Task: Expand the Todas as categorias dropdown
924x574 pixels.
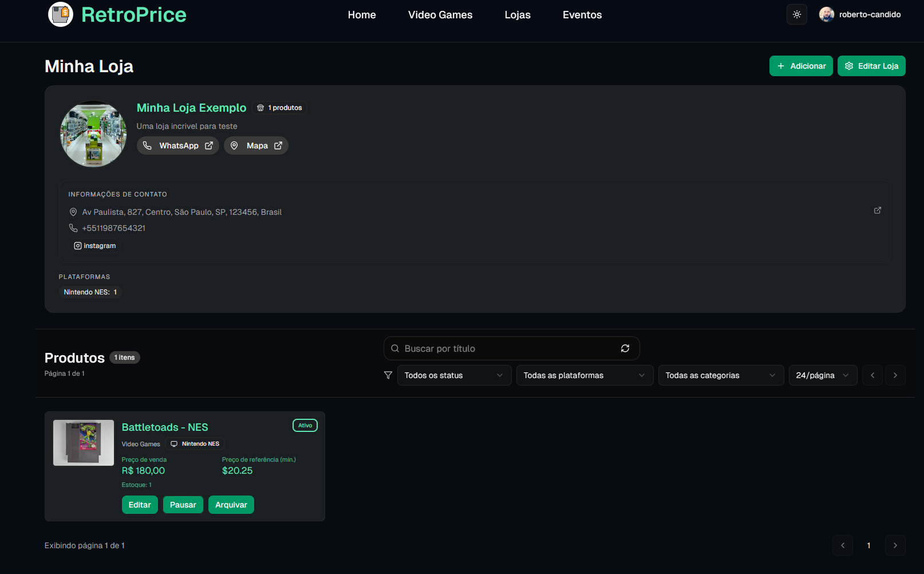Action: pyautogui.click(x=720, y=375)
